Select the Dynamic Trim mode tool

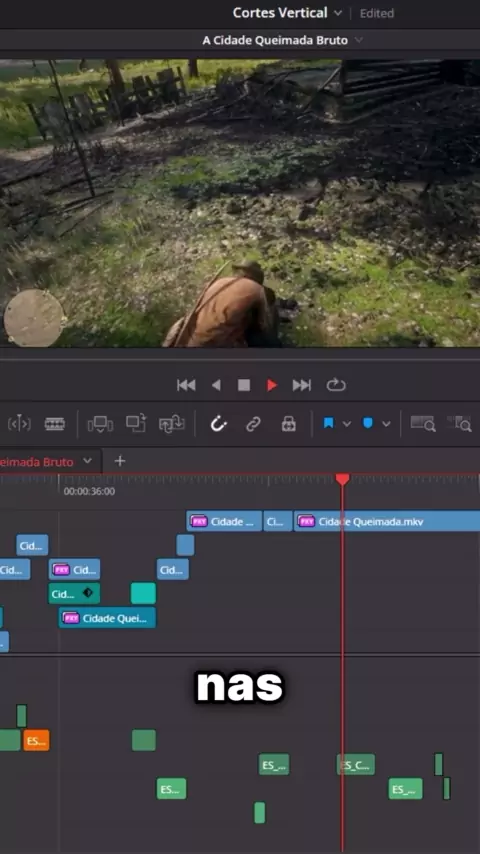[19, 424]
